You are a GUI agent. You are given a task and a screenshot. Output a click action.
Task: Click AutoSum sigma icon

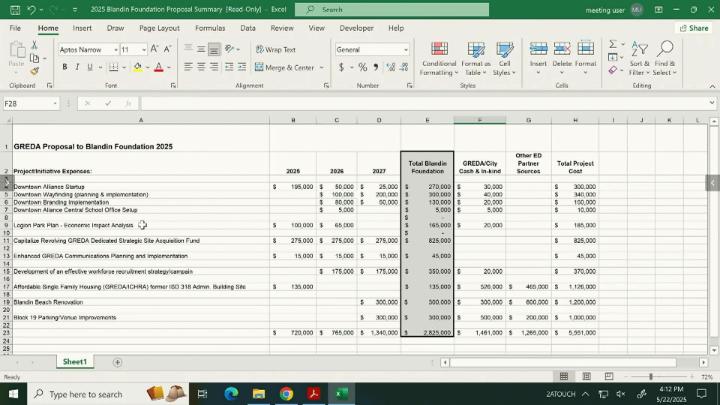[613, 44]
